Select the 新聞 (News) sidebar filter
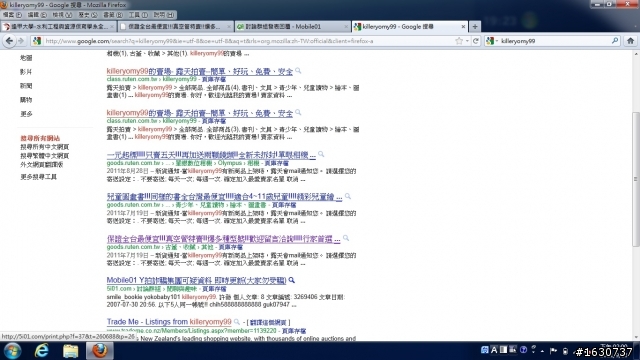Viewport: 640px width, 360px height. click(x=26, y=85)
